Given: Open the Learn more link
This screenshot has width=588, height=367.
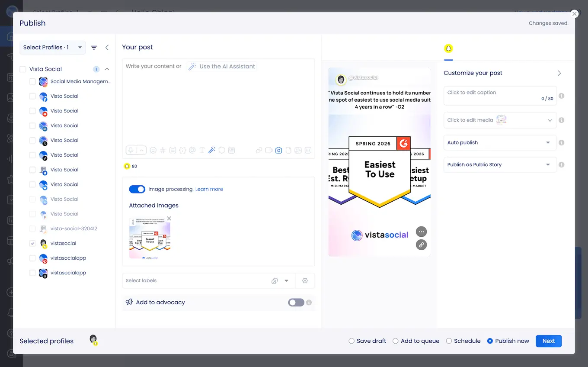Looking at the screenshot, I should [209, 189].
